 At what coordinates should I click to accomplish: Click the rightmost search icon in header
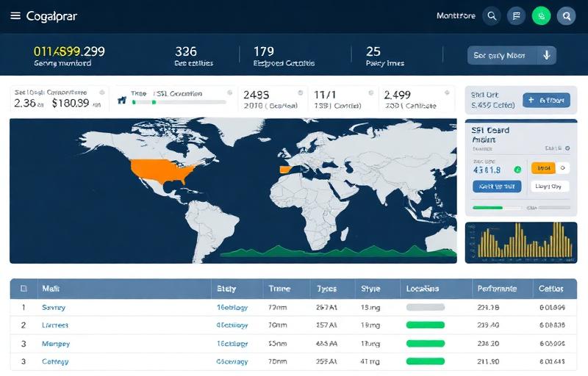coord(566,15)
